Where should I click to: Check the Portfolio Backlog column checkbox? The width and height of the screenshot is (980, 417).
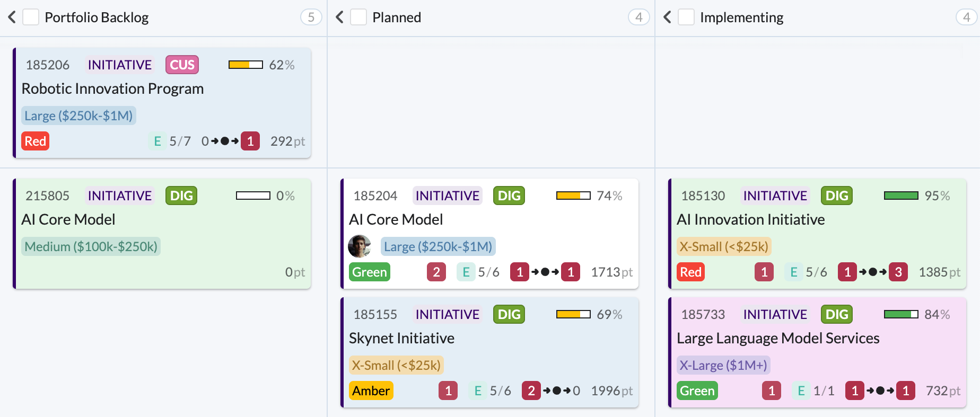coord(31,17)
